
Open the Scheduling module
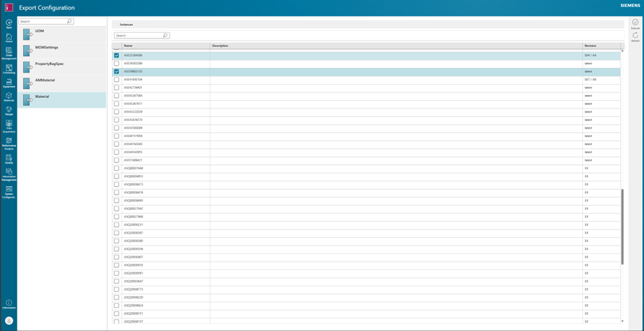click(9, 69)
